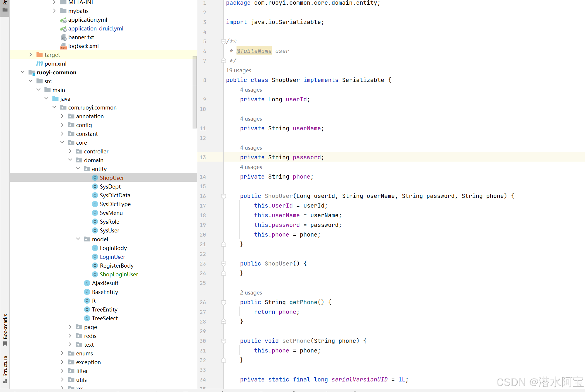This screenshot has height=392, width=585.
Task: Collapse the Javadoc comment fold arrow
Action: pos(223,41)
